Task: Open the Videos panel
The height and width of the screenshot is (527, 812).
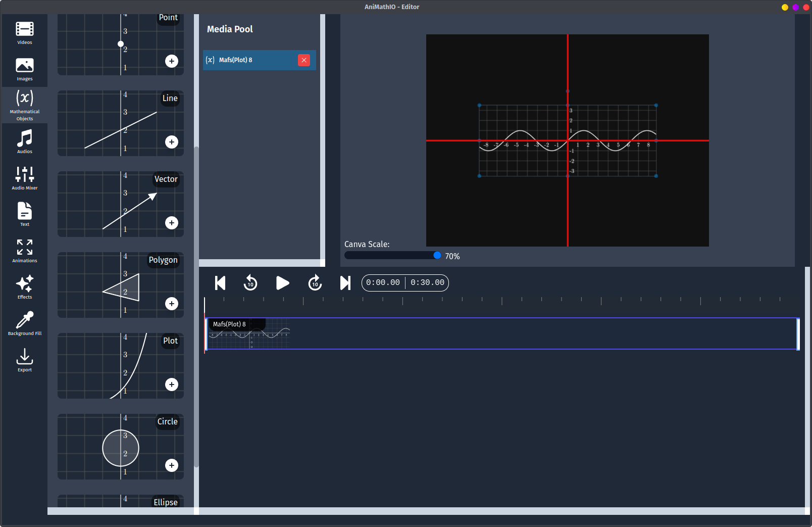Action: [x=24, y=33]
